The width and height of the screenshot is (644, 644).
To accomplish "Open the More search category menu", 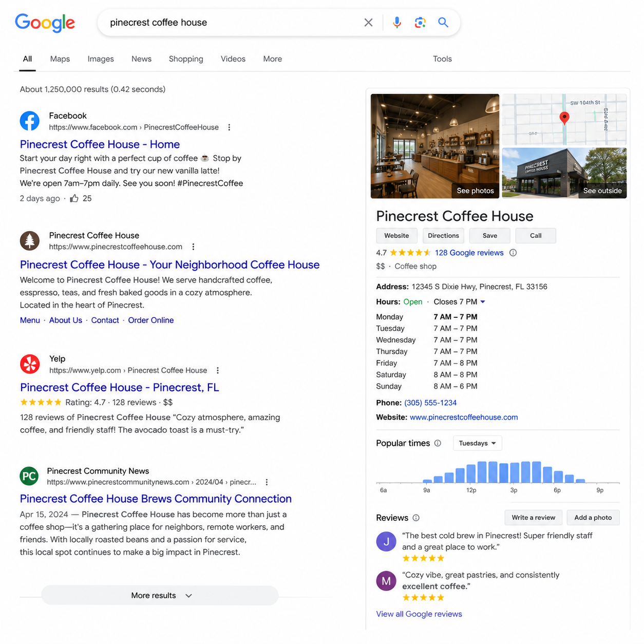I will pos(273,59).
